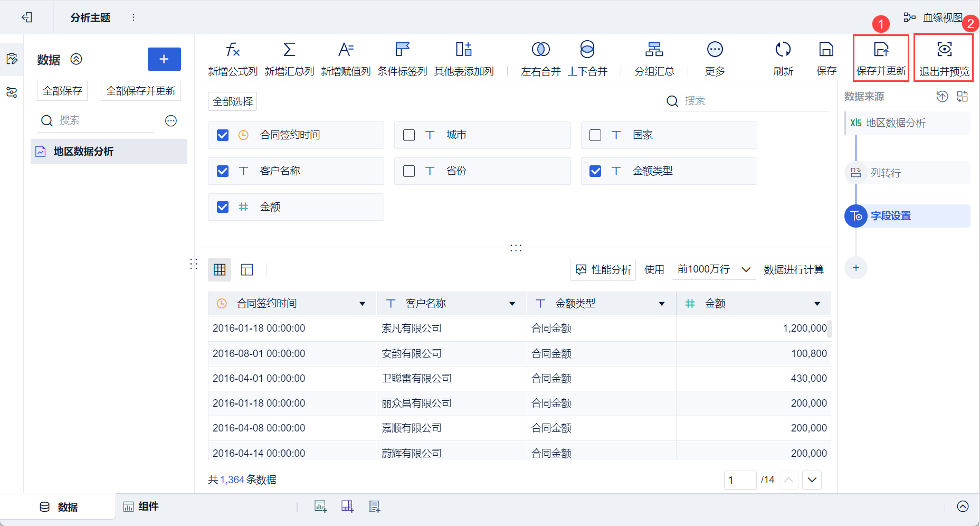This screenshot has width=980, height=526.
Task: Uncheck the 金额 field checkbox
Action: point(223,207)
